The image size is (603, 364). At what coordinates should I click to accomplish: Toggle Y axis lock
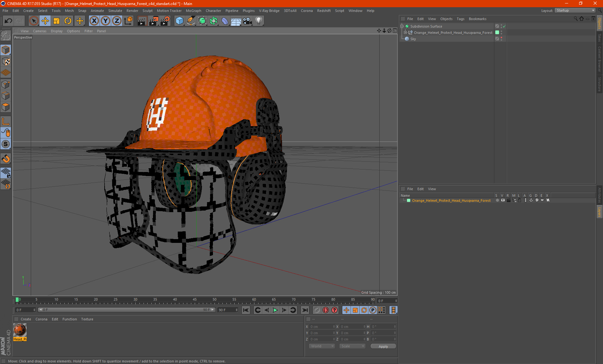point(106,21)
